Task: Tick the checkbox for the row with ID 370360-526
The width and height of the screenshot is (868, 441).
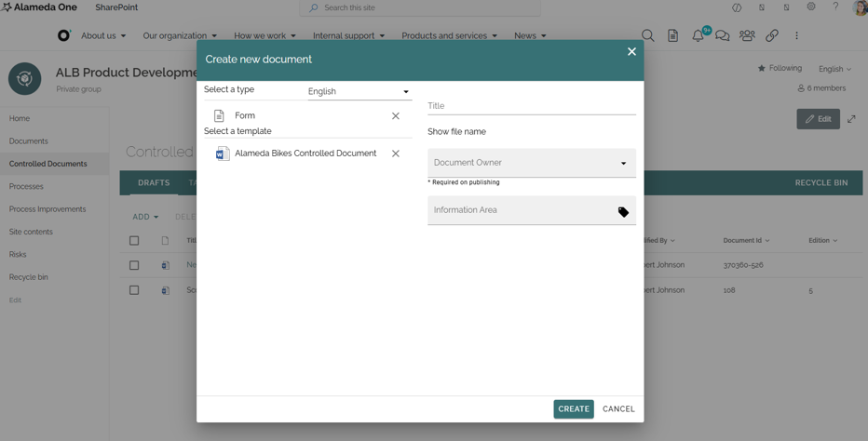Action: click(x=134, y=265)
